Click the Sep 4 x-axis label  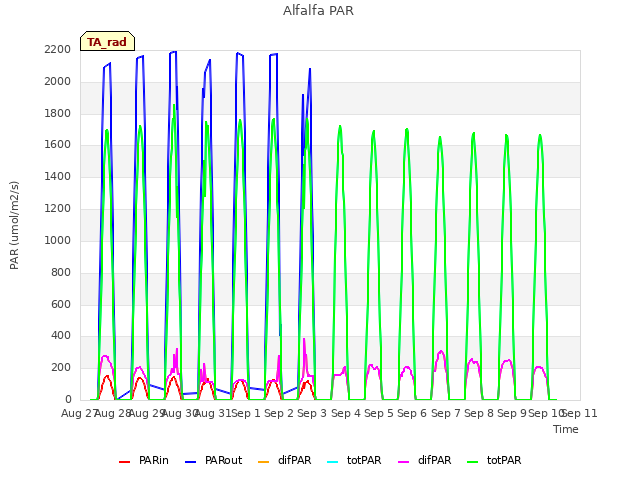pos(346,413)
